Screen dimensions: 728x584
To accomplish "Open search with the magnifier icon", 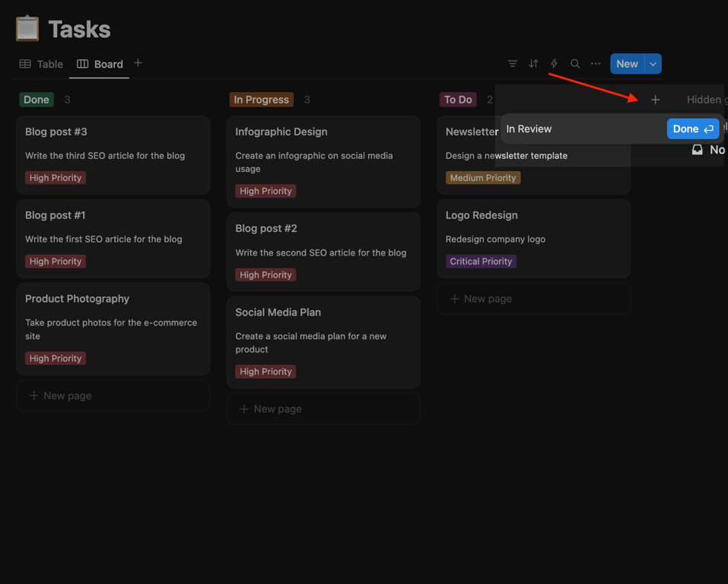I will coord(575,64).
